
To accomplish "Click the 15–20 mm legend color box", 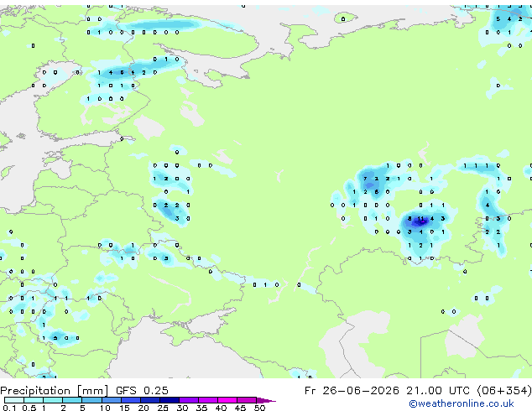I will pyautogui.click(x=131, y=400).
